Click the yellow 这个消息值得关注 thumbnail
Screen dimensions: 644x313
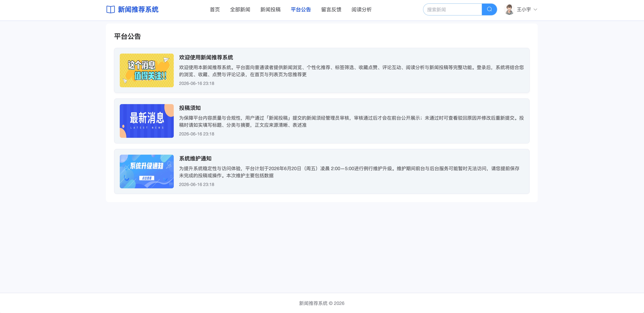(147, 70)
